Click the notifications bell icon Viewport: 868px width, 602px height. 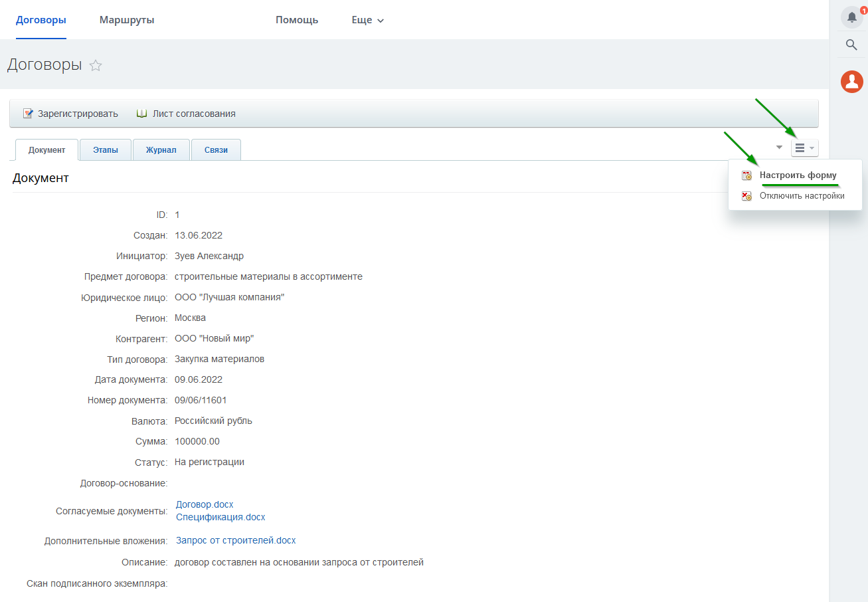click(851, 18)
